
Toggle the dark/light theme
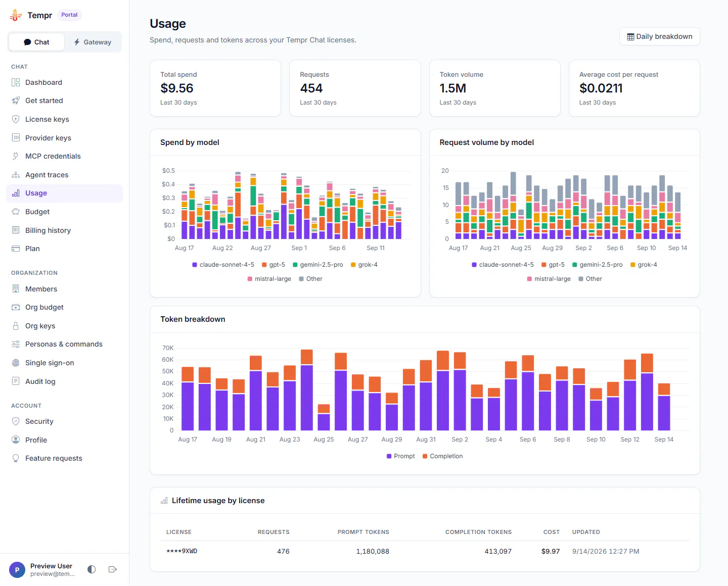[92, 569]
